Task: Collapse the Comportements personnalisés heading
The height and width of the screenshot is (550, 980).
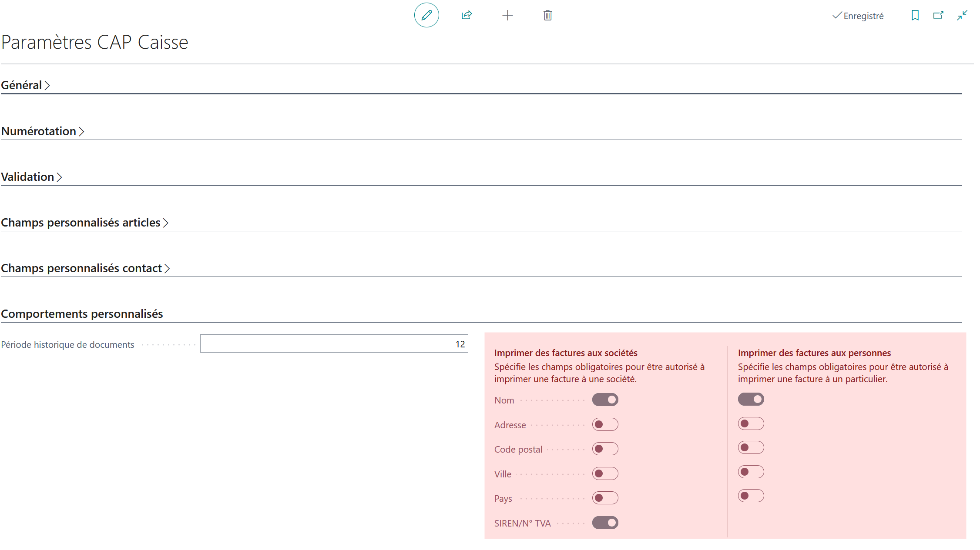Action: coord(82,314)
